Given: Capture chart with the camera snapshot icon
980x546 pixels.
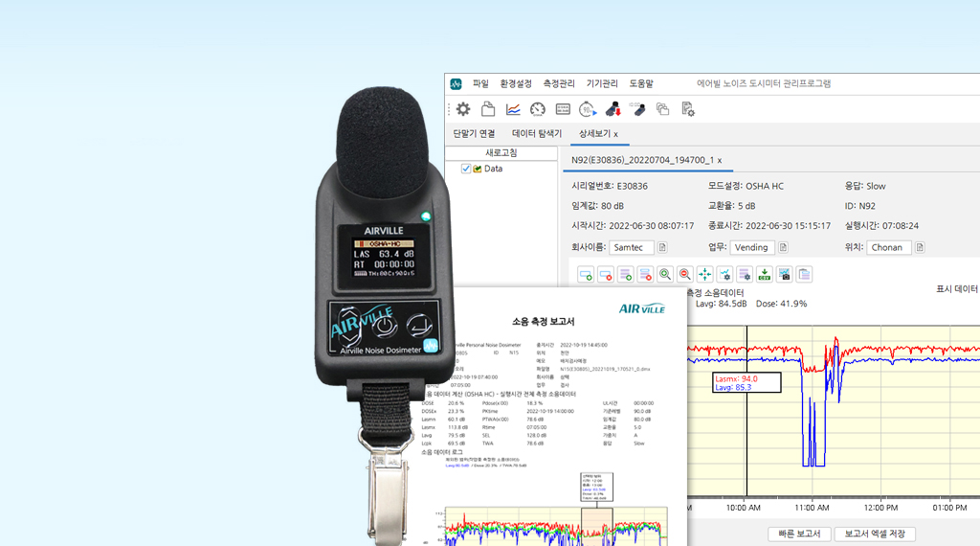Looking at the screenshot, I should pos(785,274).
